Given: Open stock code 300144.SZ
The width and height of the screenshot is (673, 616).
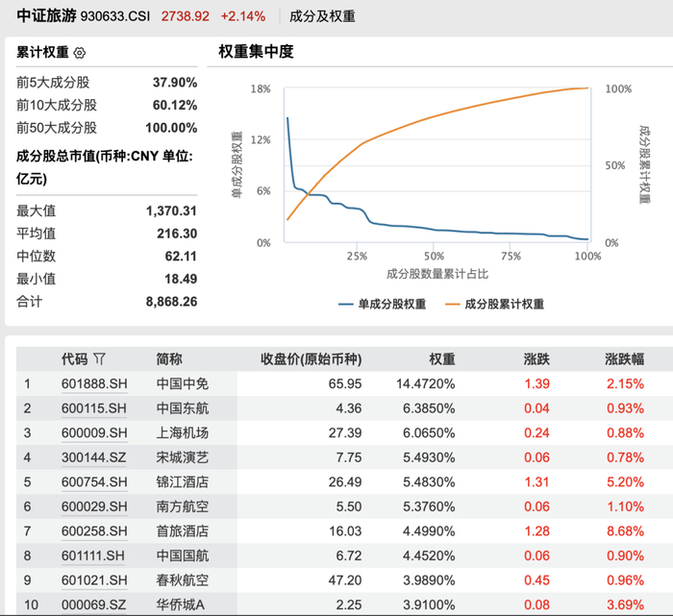Looking at the screenshot, I should [93, 457].
